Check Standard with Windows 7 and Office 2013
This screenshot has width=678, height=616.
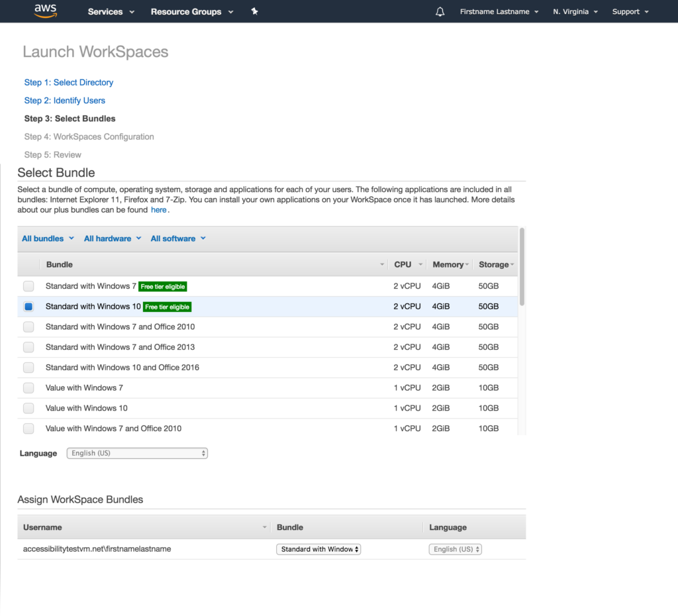(x=28, y=347)
